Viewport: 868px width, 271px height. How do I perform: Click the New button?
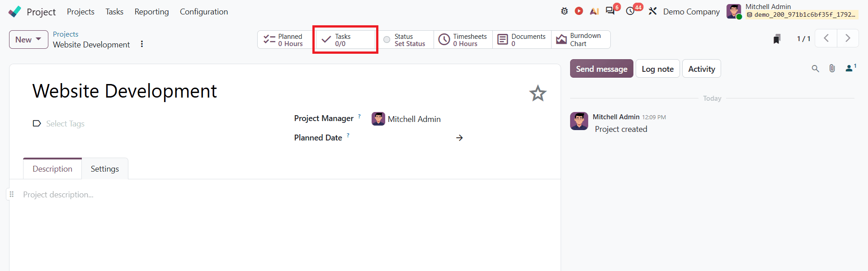tap(28, 40)
